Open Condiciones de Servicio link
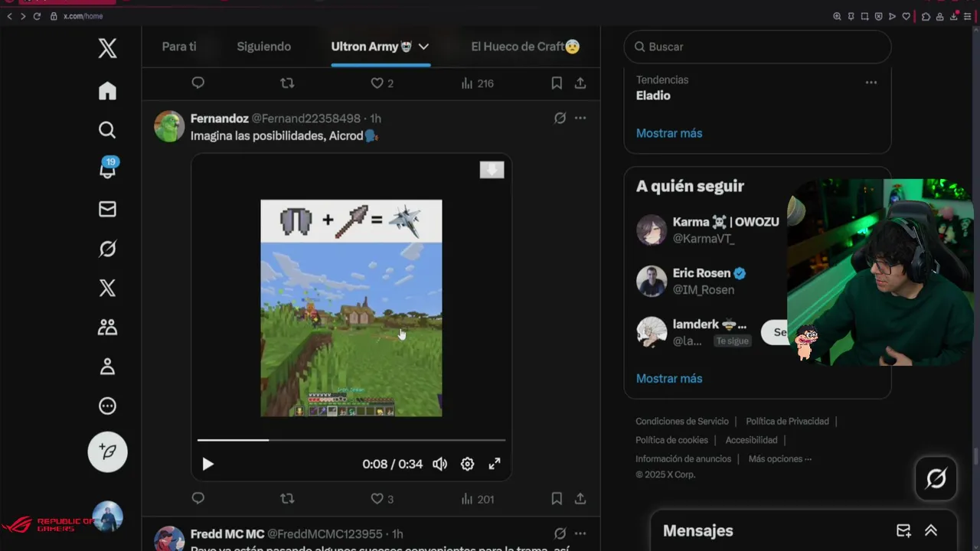Image resolution: width=980 pixels, height=551 pixels. coord(682,422)
